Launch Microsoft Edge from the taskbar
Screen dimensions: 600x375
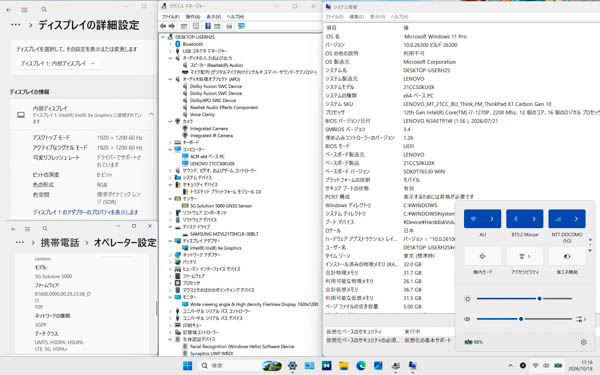[361, 366]
